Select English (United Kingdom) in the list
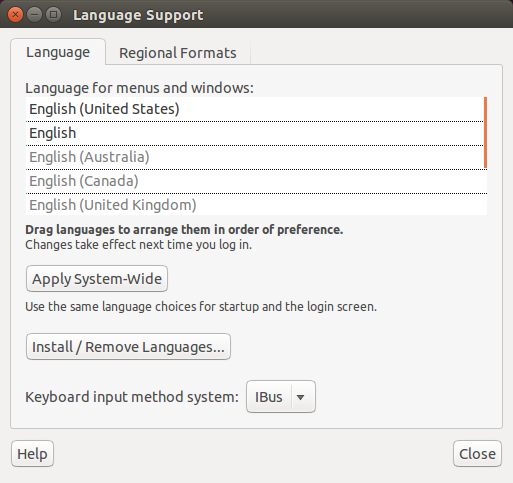 click(x=256, y=205)
